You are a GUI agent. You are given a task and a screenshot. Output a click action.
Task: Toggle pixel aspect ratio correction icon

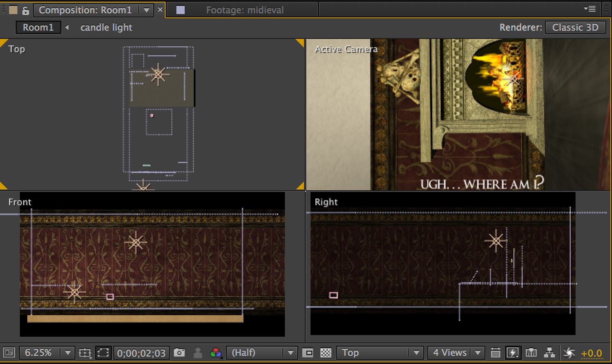tap(495, 353)
